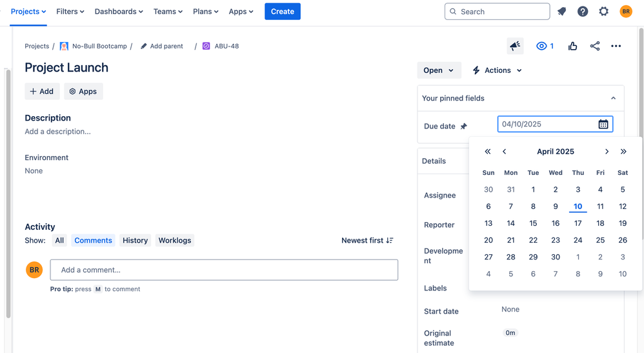644x353 pixels.
Task: Show History activity tab
Action: (135, 241)
